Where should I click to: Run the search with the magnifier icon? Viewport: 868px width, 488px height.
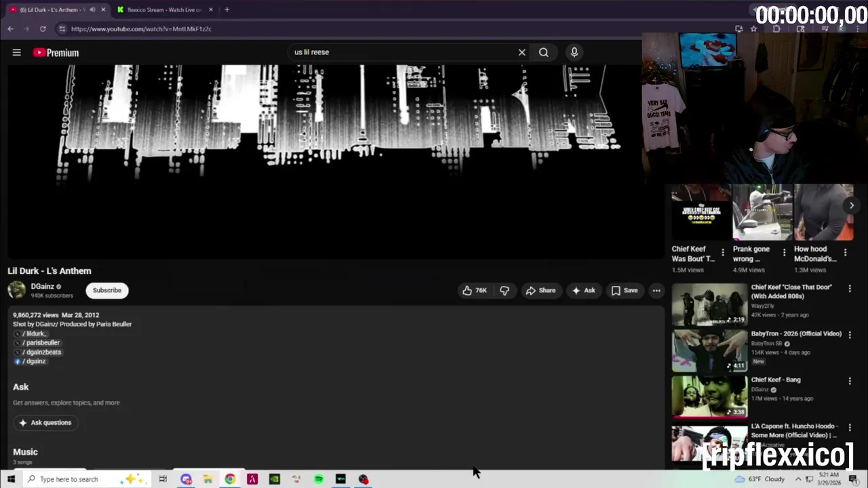point(543,52)
